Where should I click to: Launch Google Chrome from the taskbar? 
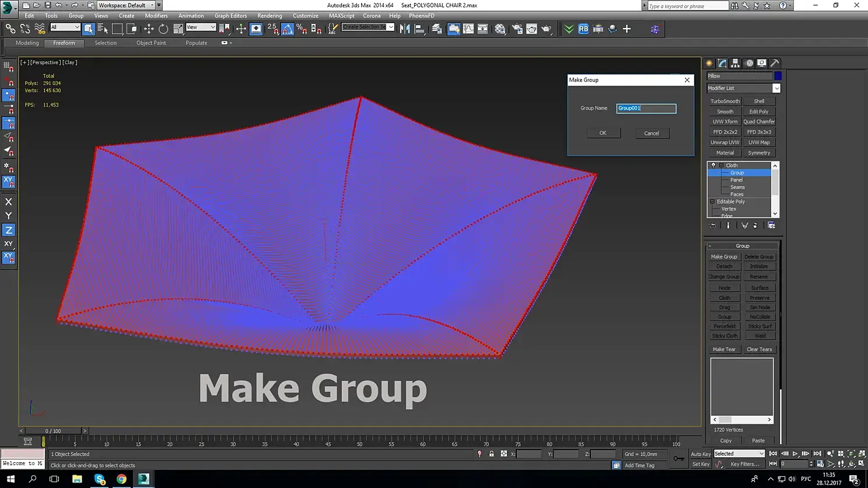[x=121, y=479]
